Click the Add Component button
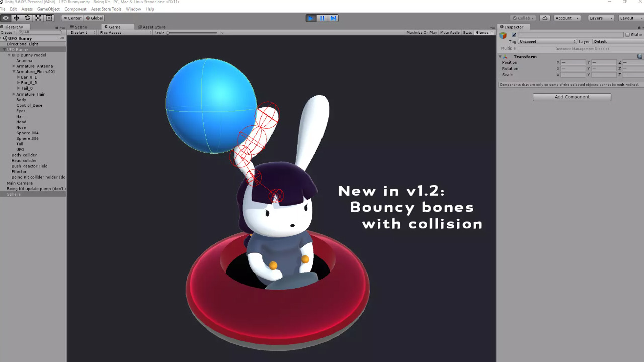Viewport: 644px width, 362px height. click(572, 97)
